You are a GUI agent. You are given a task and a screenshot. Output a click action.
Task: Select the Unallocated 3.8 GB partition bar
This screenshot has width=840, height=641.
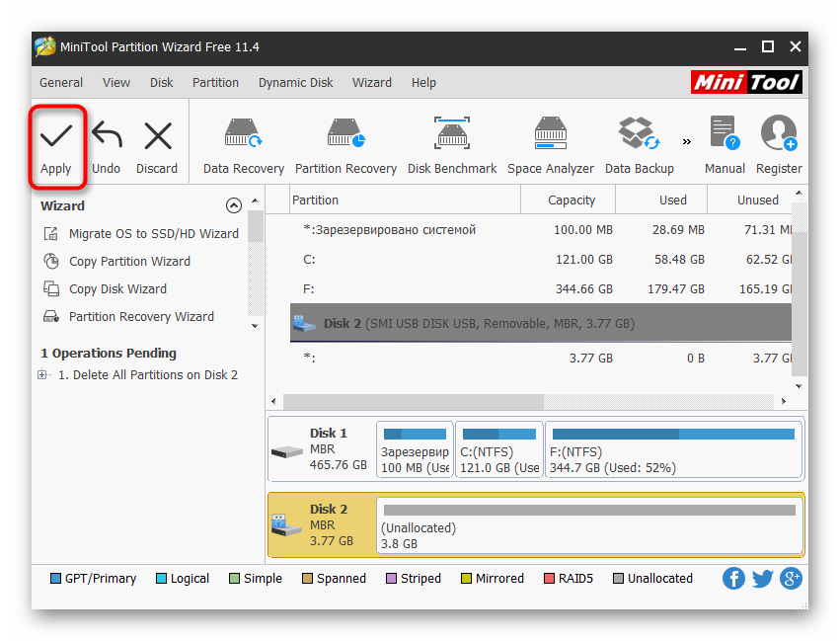[x=589, y=526]
